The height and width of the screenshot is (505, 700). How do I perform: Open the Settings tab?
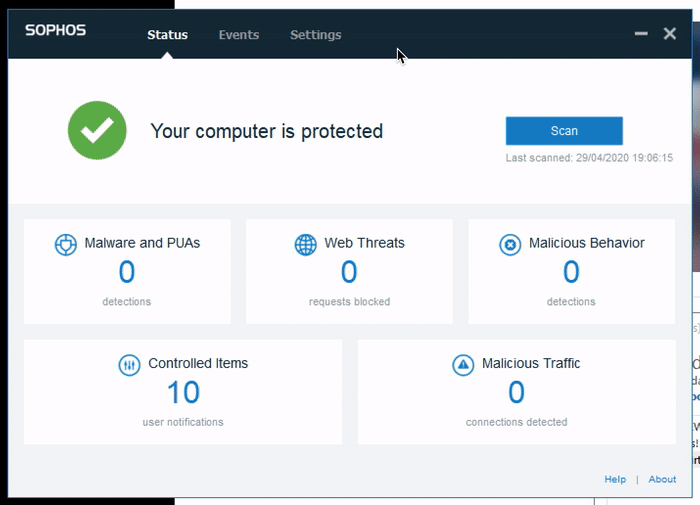tap(316, 35)
